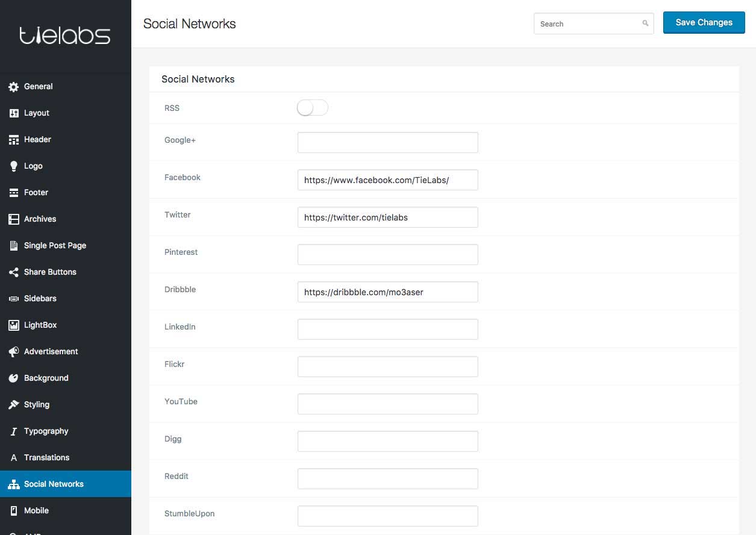Viewport: 756px width, 535px height.
Task: Open the General settings section
Action: 65,87
